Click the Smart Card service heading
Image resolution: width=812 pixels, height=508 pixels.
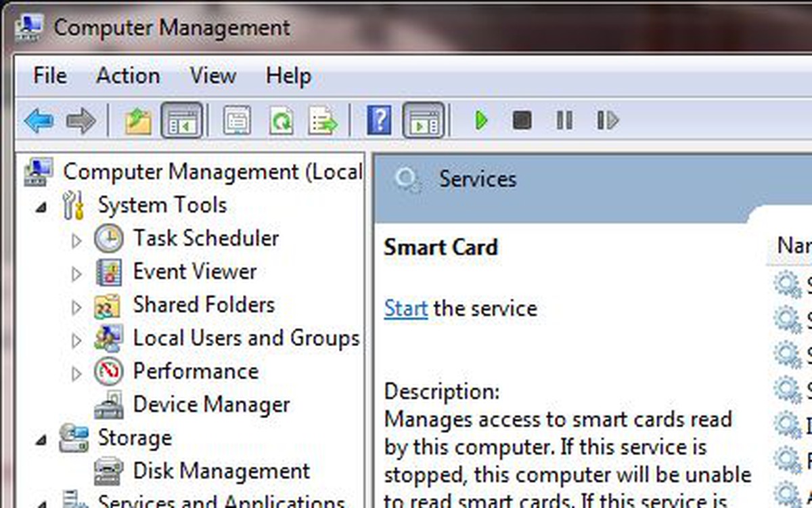click(x=441, y=247)
